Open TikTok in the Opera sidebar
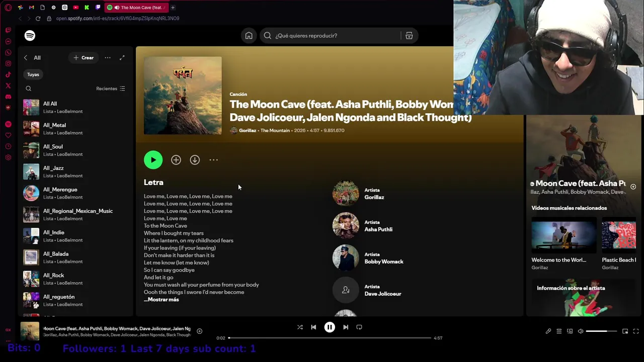The height and width of the screenshot is (362, 644). tap(8, 74)
